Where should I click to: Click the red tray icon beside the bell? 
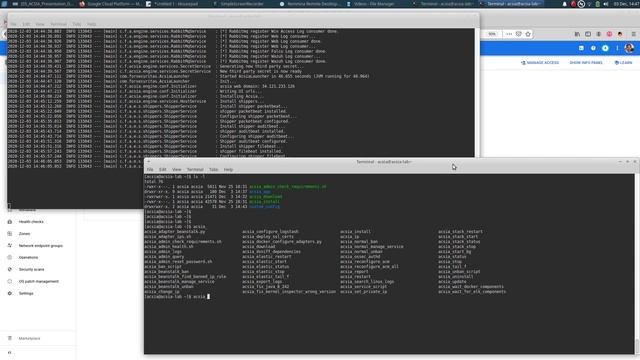coord(573,4)
